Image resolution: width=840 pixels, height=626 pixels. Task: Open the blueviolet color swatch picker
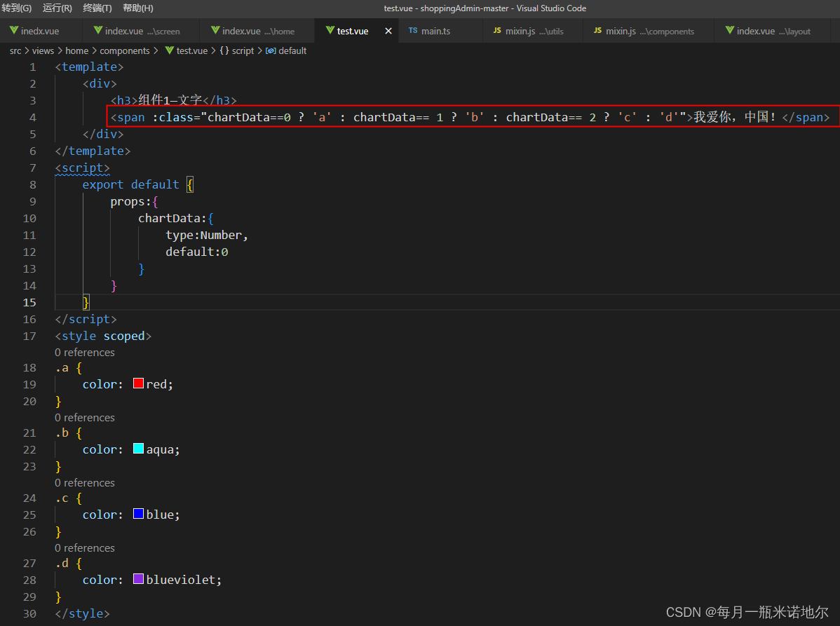point(138,579)
